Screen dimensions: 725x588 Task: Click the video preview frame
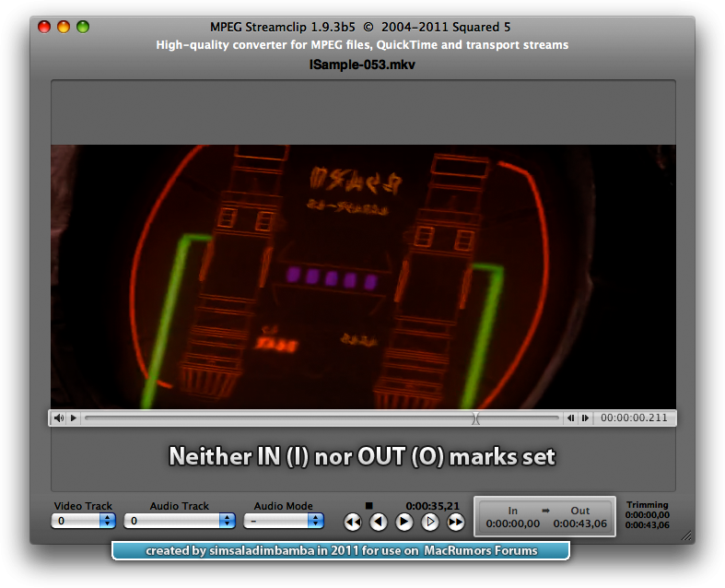tap(363, 276)
